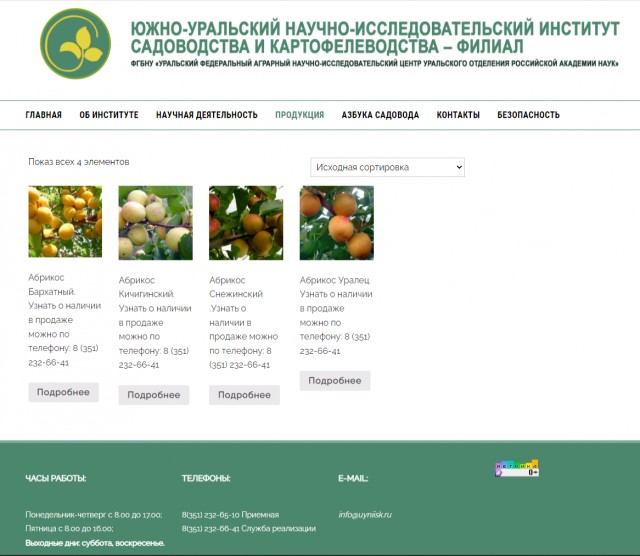Click the Абрикос Снежинский product photo
Screen dimensions: 640x556
246,223
